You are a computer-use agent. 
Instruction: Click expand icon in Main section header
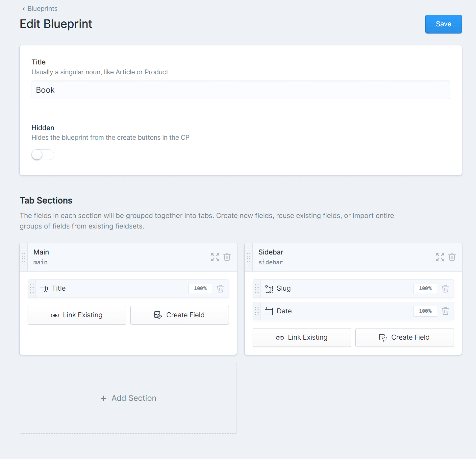[215, 257]
